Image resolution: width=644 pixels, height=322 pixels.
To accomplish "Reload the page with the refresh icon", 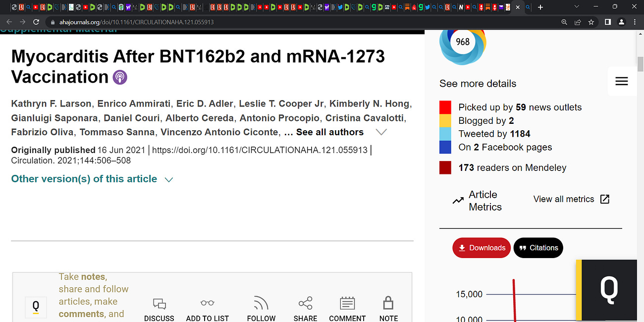I will pos(36,22).
